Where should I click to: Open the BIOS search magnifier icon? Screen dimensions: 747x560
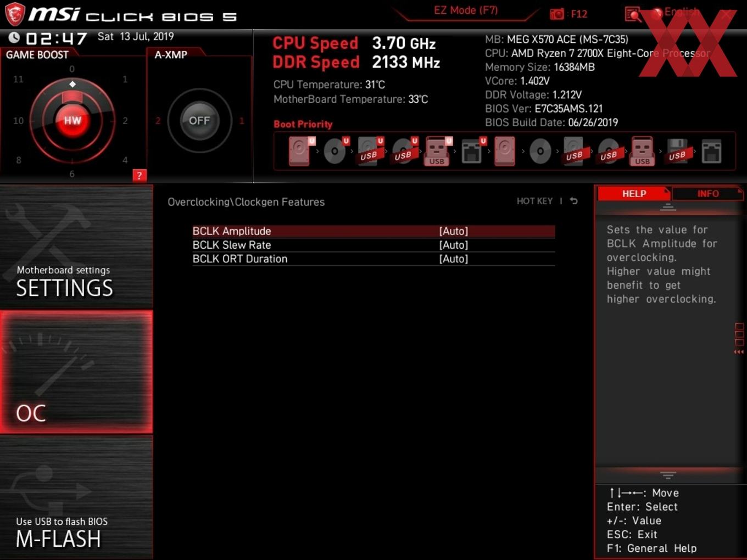point(633,14)
